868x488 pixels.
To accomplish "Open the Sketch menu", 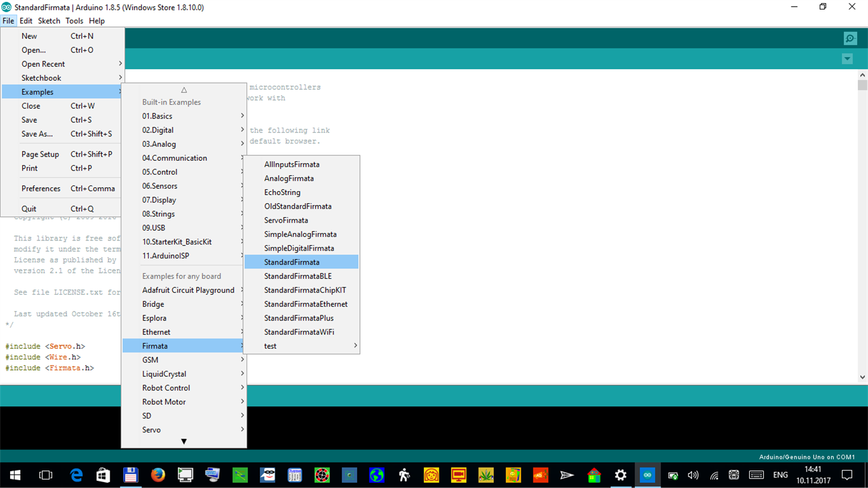I will tap(49, 20).
